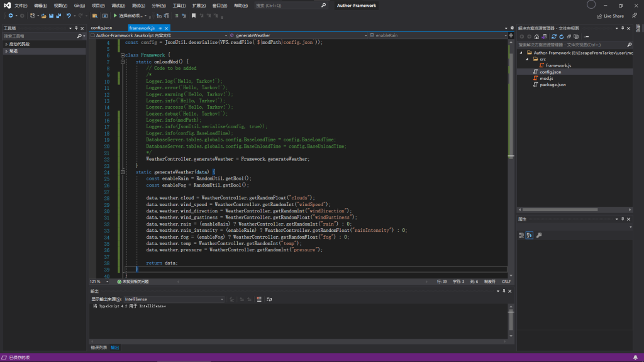Close the framework.js editor tab
This screenshot has width=644, height=362.
tap(166, 28)
